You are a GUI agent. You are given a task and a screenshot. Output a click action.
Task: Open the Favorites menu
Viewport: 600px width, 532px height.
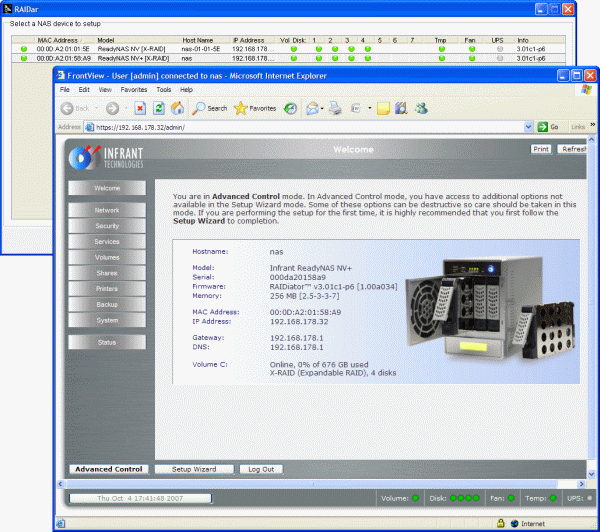coord(134,90)
